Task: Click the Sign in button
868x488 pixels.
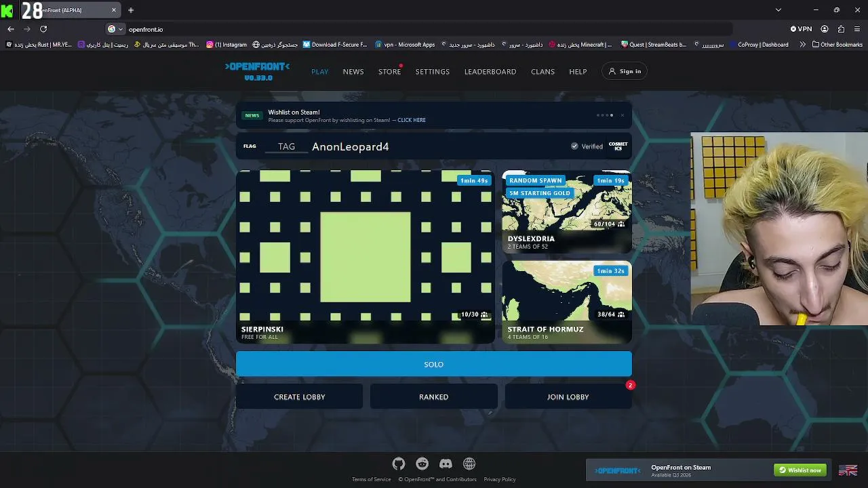Action: tap(625, 71)
